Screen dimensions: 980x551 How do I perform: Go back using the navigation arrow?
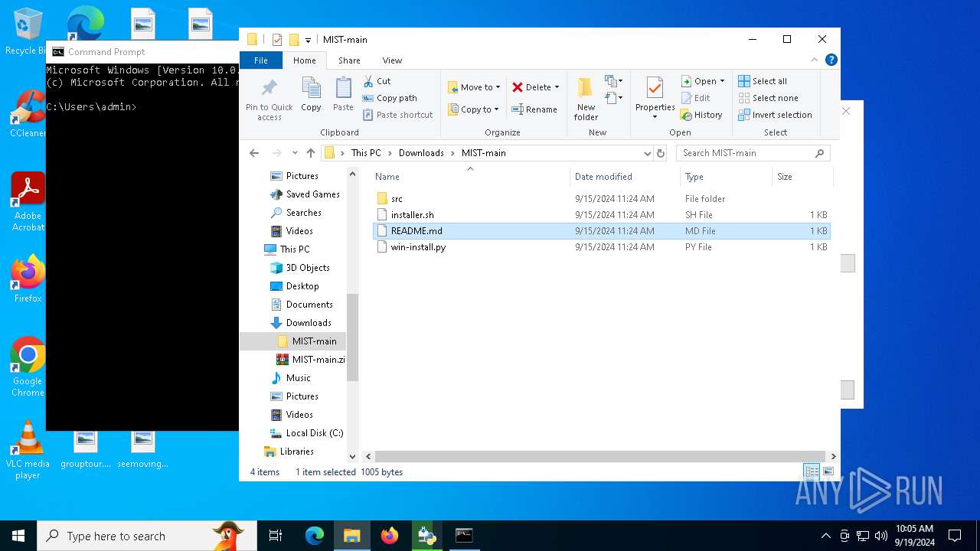pyautogui.click(x=254, y=153)
